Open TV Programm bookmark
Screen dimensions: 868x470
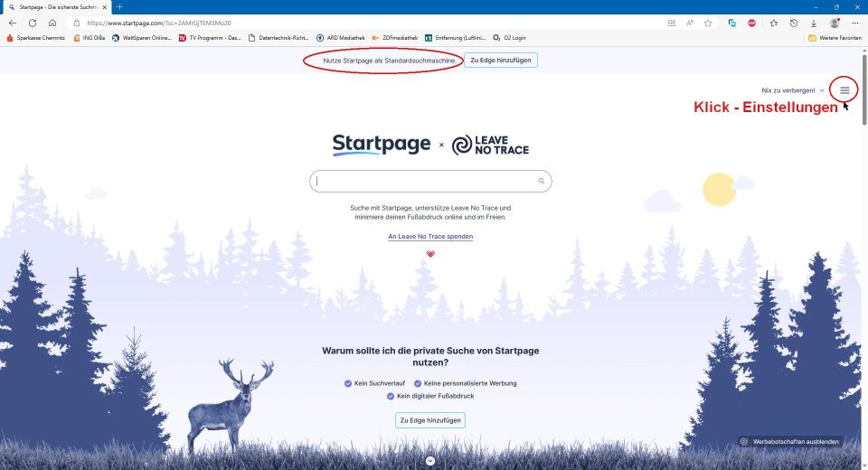[x=210, y=38]
